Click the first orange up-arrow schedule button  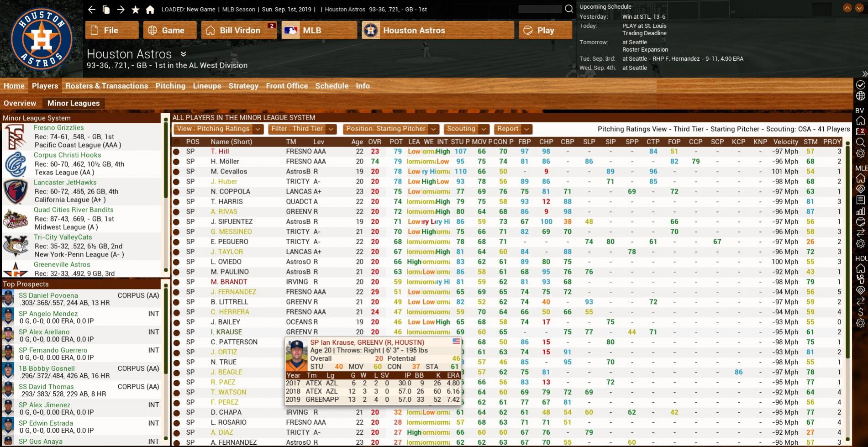(847, 8)
